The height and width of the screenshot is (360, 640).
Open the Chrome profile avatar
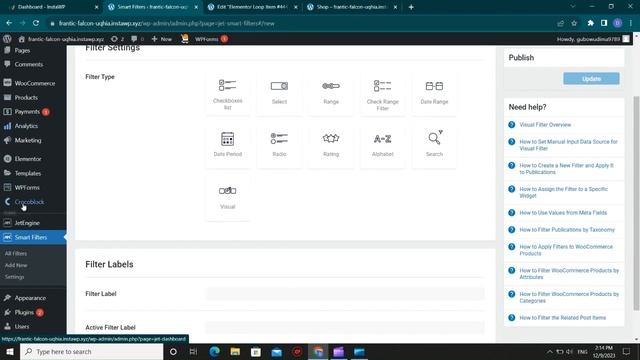617,23
